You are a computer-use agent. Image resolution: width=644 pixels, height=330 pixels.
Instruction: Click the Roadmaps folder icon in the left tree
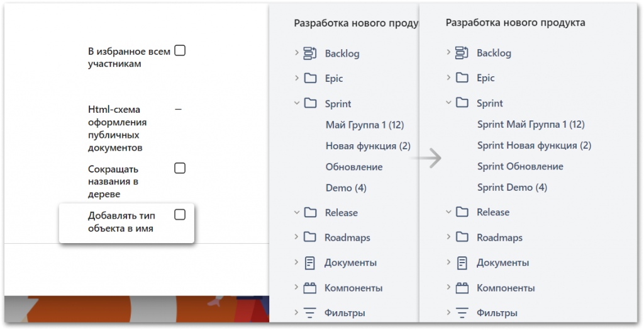[x=310, y=237]
